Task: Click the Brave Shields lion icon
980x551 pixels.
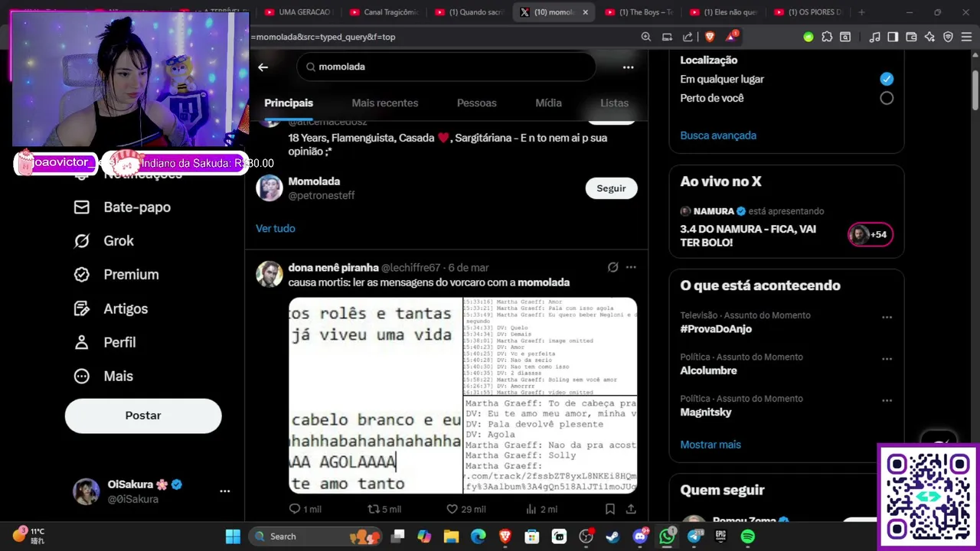Action: [x=709, y=37]
